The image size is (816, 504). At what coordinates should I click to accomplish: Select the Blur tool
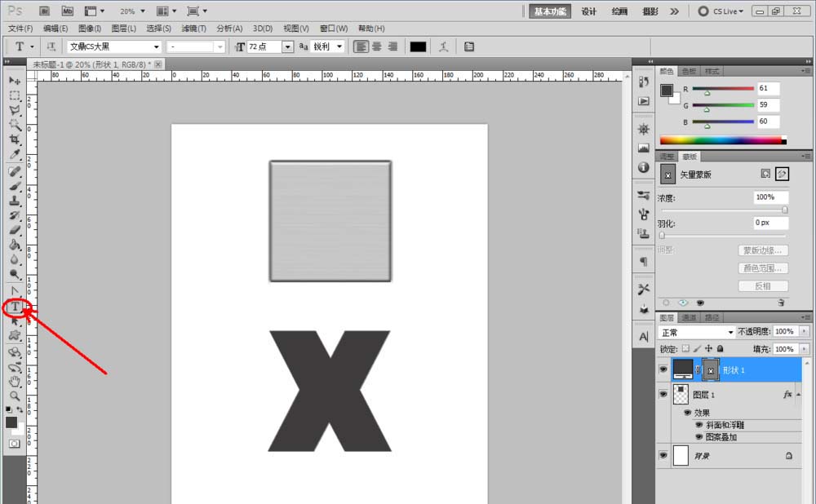tap(15, 259)
